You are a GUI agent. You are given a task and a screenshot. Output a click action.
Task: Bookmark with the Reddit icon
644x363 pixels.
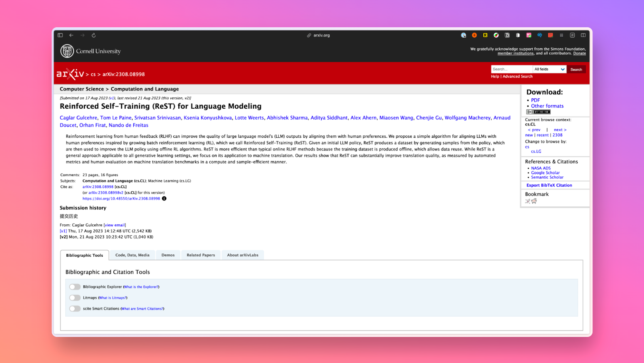click(534, 201)
